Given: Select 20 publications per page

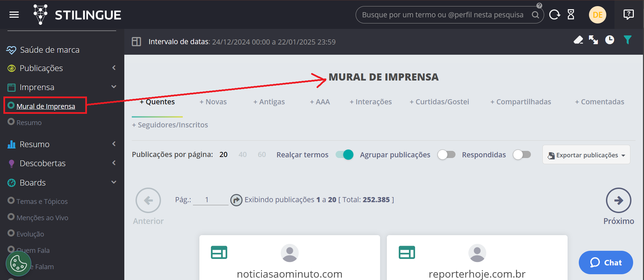Looking at the screenshot, I should pyautogui.click(x=223, y=155).
